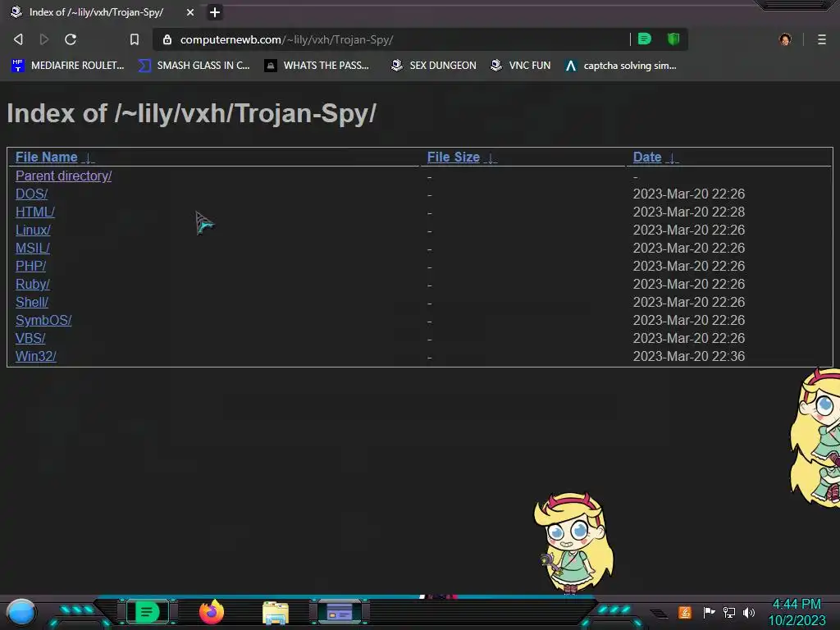This screenshot has height=630, width=840.
Task: Sort listing by Date
Action: (x=647, y=157)
